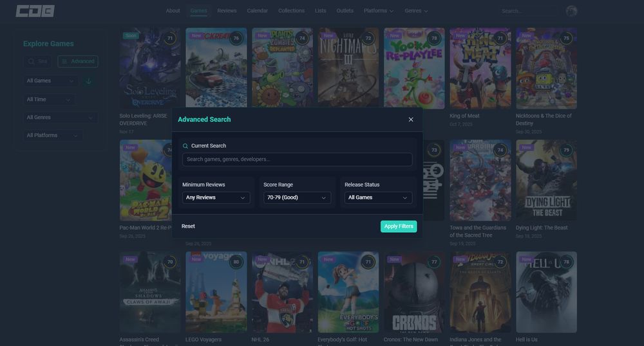Click the Reset button

188,226
